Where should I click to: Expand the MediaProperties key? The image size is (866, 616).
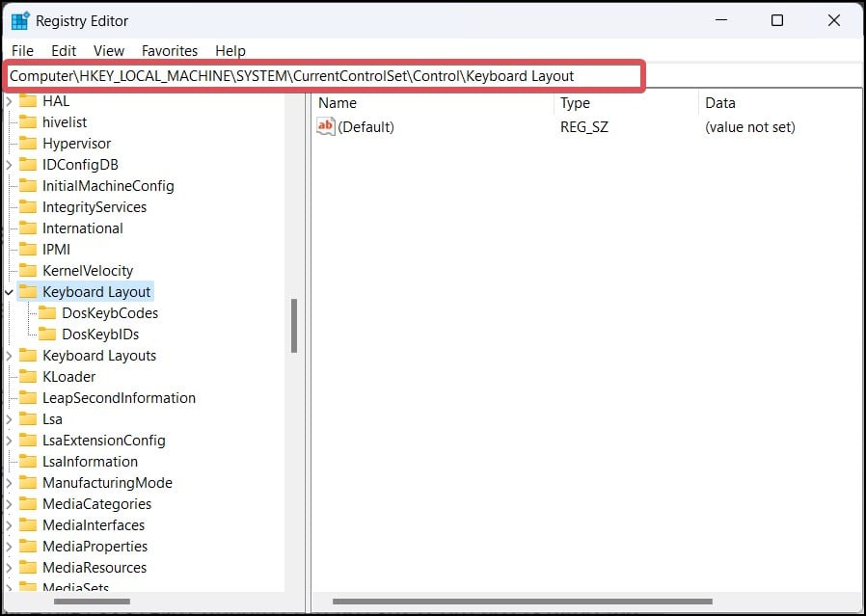[9, 547]
